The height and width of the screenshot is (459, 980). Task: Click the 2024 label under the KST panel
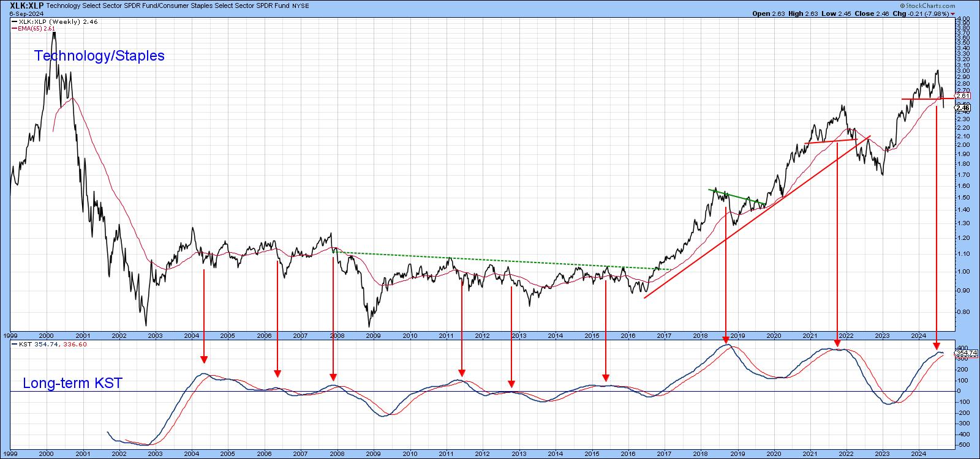(x=919, y=454)
